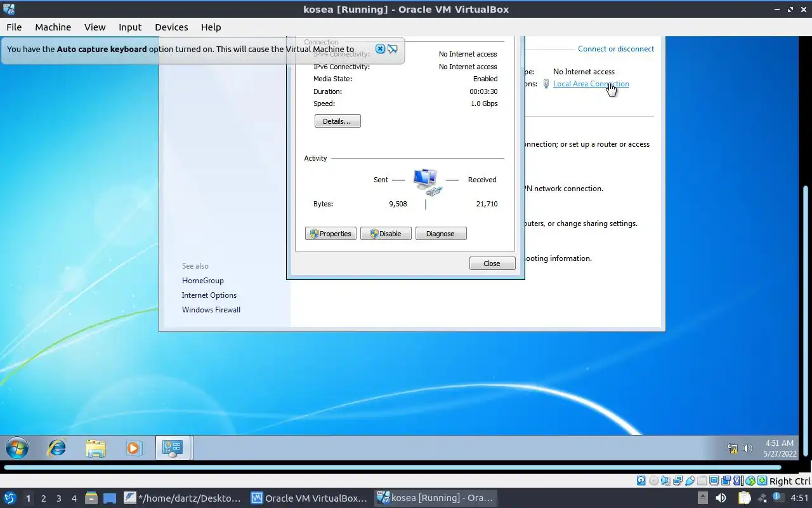Select the Control Panel taskbar button
This screenshot has height=508, width=812.
point(173,448)
